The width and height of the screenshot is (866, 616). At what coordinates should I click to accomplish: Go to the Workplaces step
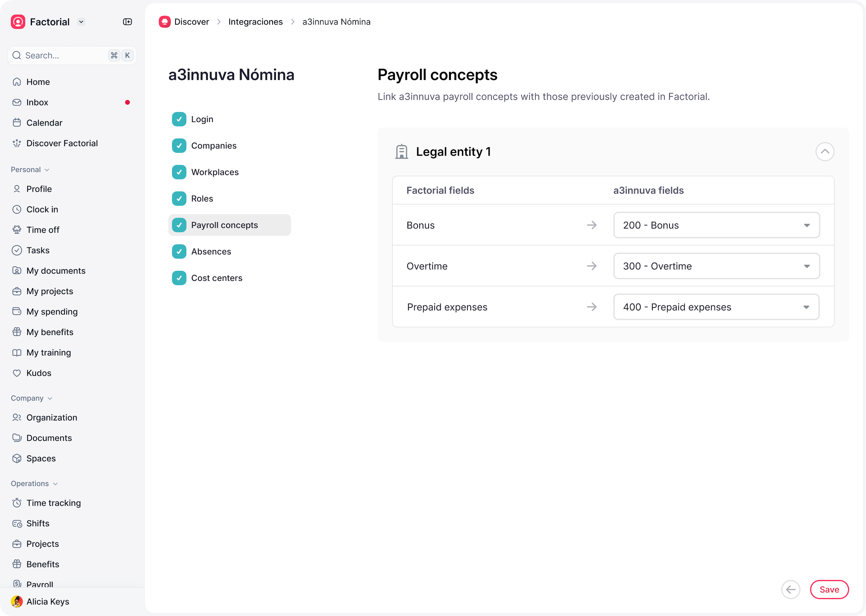(229, 172)
